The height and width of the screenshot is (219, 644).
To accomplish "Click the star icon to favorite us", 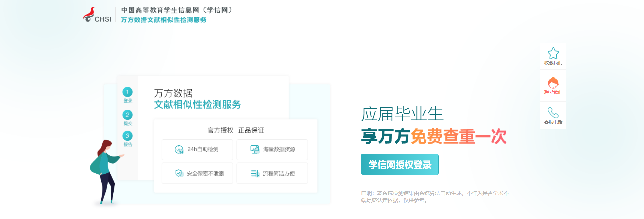I will coord(553,53).
